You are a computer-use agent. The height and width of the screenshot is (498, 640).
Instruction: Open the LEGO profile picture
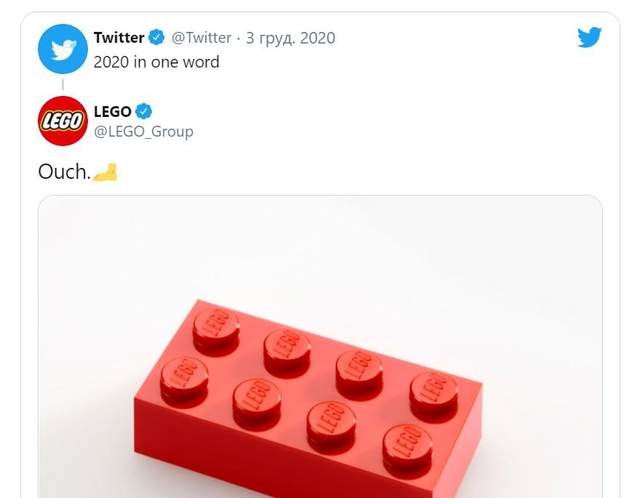pos(62,121)
